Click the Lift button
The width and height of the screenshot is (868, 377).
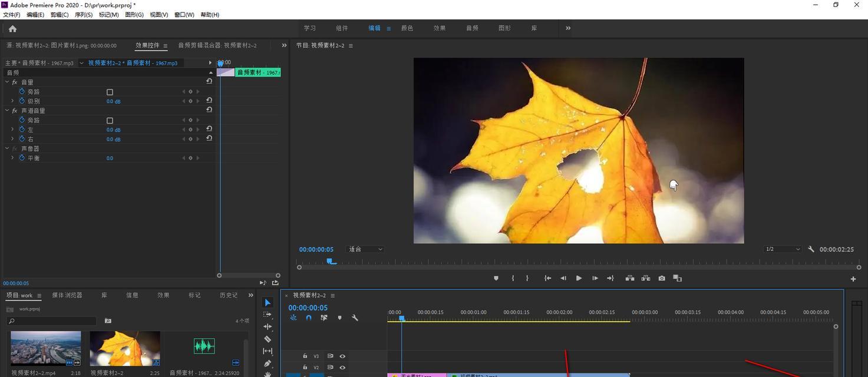point(630,278)
